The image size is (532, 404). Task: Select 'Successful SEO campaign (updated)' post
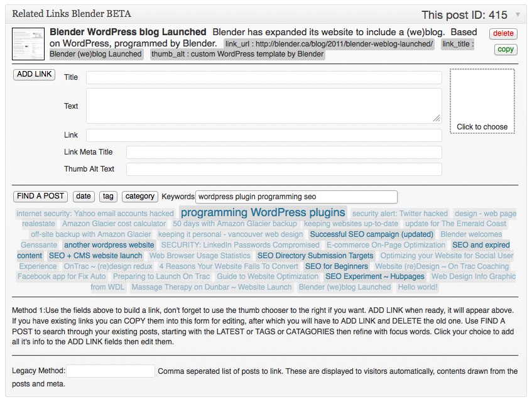[x=371, y=234]
